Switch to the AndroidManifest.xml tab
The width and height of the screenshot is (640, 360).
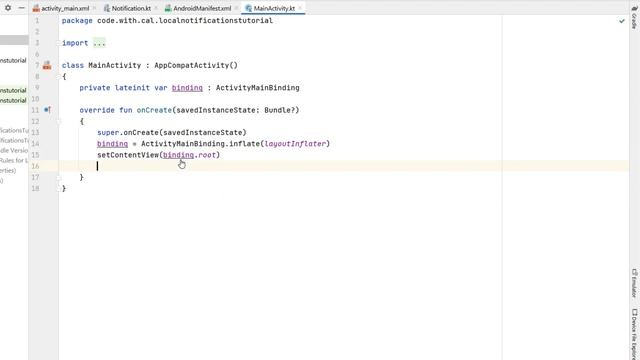click(x=202, y=8)
